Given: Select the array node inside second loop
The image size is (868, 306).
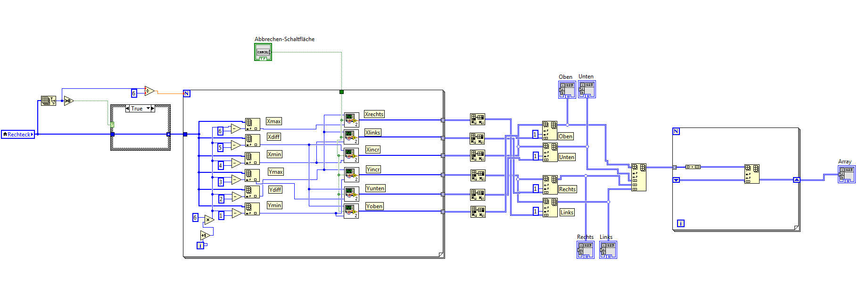Looking at the screenshot, I should (752, 174).
